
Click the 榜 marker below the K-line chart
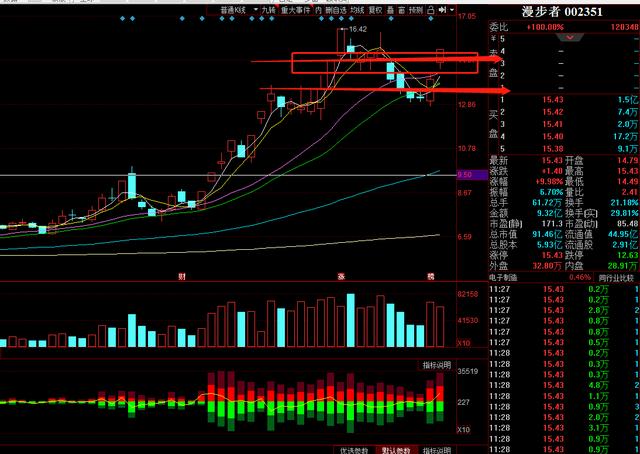(x=431, y=277)
